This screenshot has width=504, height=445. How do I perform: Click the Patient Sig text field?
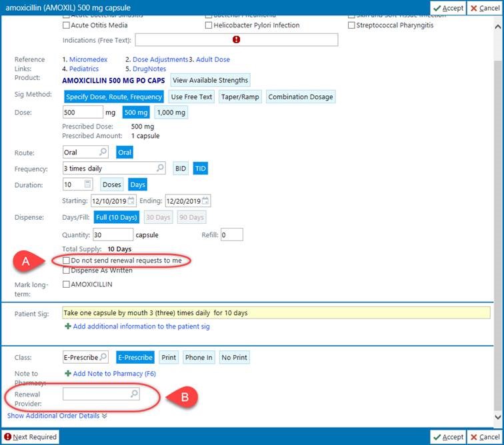pyautogui.click(x=276, y=312)
